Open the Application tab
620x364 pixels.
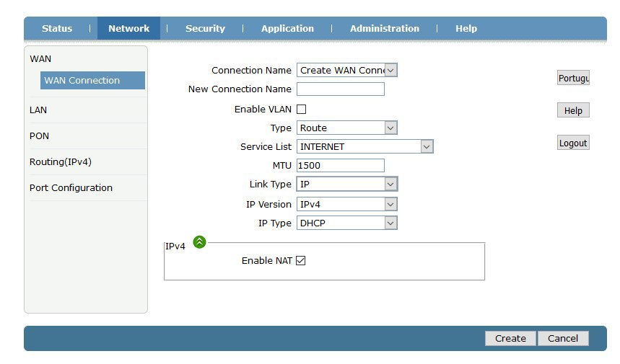[287, 28]
